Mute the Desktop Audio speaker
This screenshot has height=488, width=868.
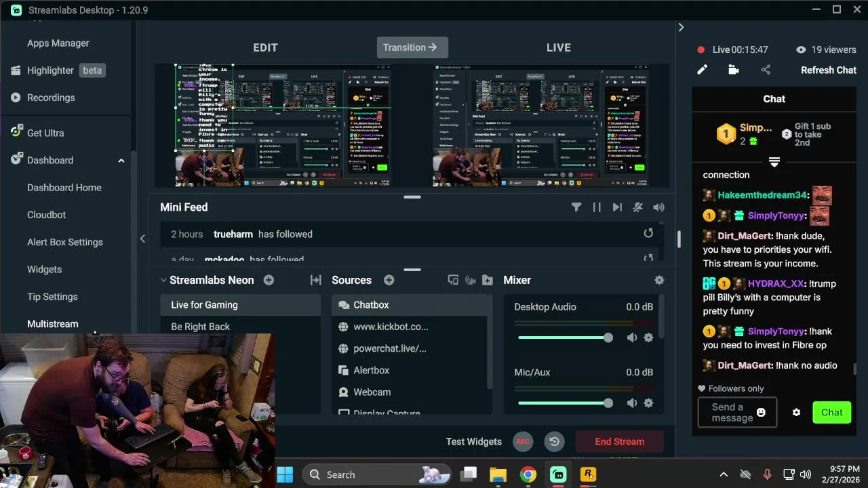pos(632,338)
